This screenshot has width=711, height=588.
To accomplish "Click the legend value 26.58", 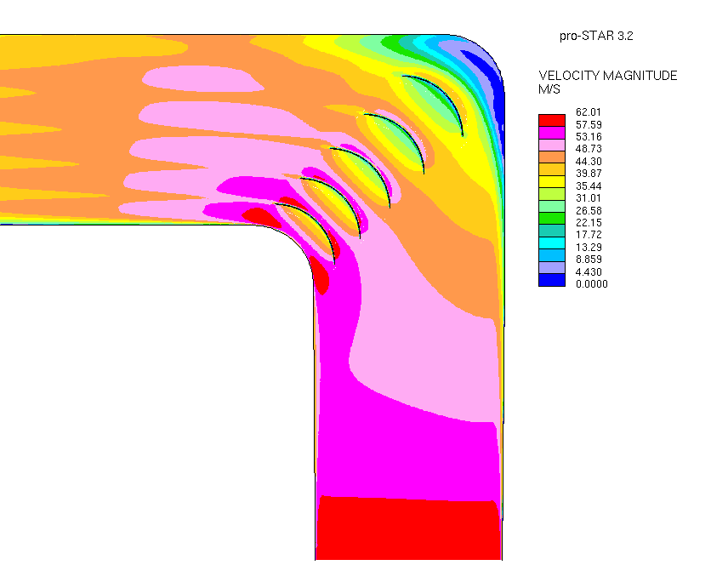I will [589, 211].
